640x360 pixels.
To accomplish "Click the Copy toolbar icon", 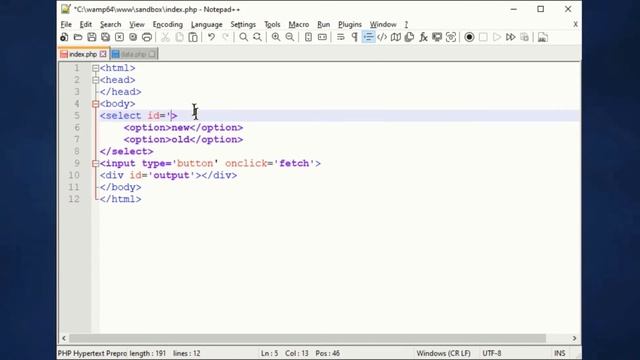I will coord(179,37).
